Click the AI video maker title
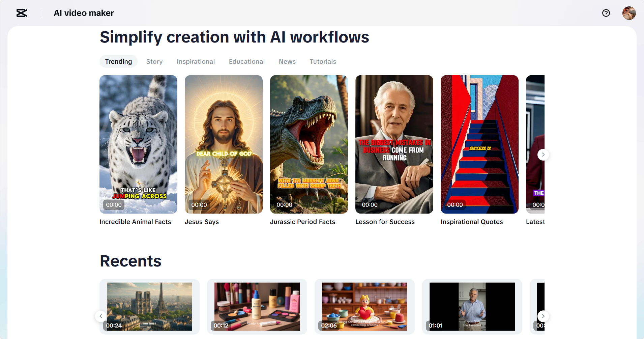This screenshot has width=644, height=339. 84,13
